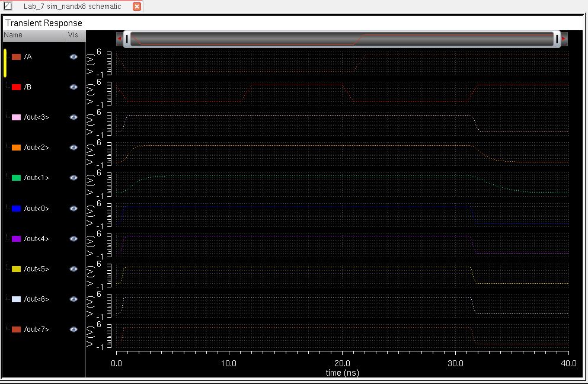
Task: Hide the /out<6> trace via eye icon
Action: click(x=73, y=299)
